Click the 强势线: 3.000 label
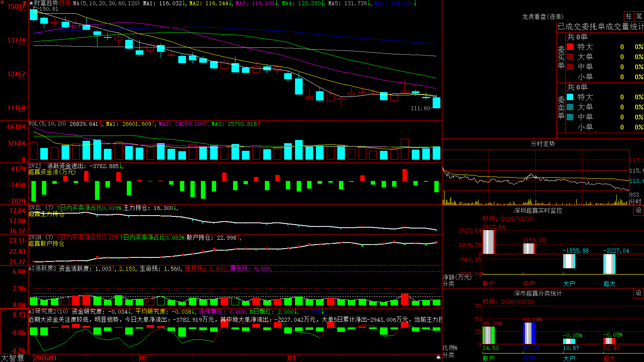The width and height of the screenshot is (644, 362). point(205,268)
